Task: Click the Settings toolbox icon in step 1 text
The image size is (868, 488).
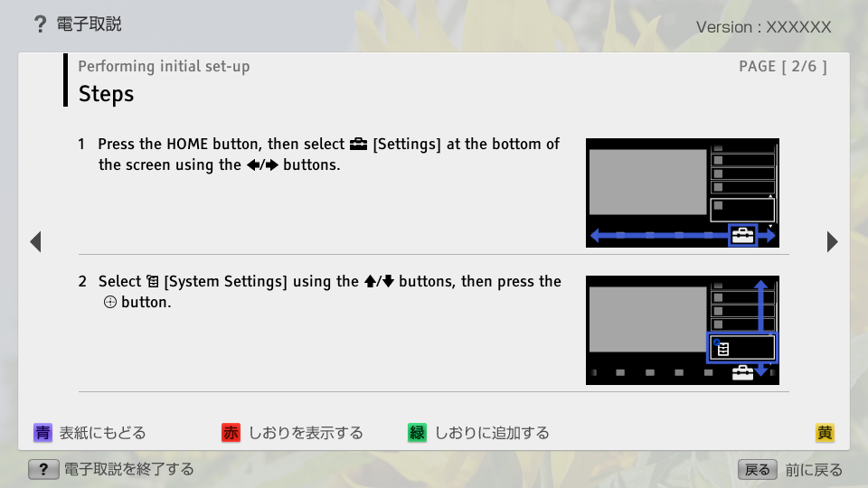Action: click(358, 145)
